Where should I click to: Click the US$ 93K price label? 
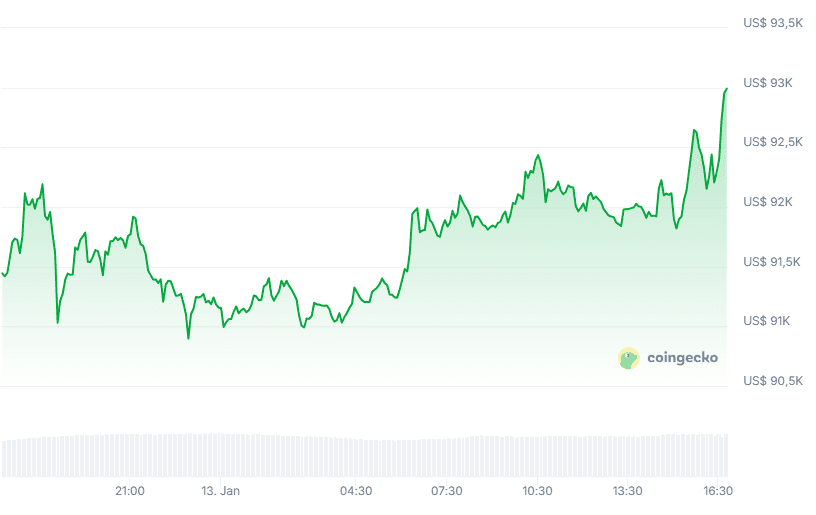click(768, 82)
